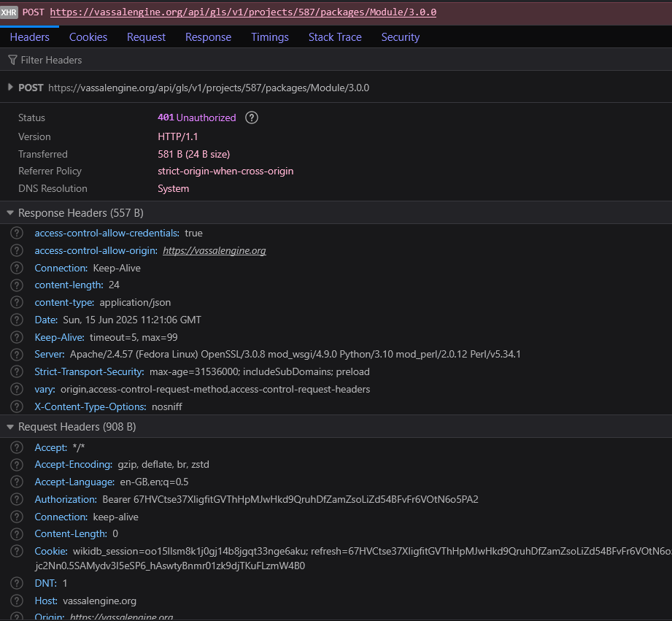Image resolution: width=672 pixels, height=621 pixels.
Task: Select the 401 Unauthorized status text
Action: click(x=197, y=117)
